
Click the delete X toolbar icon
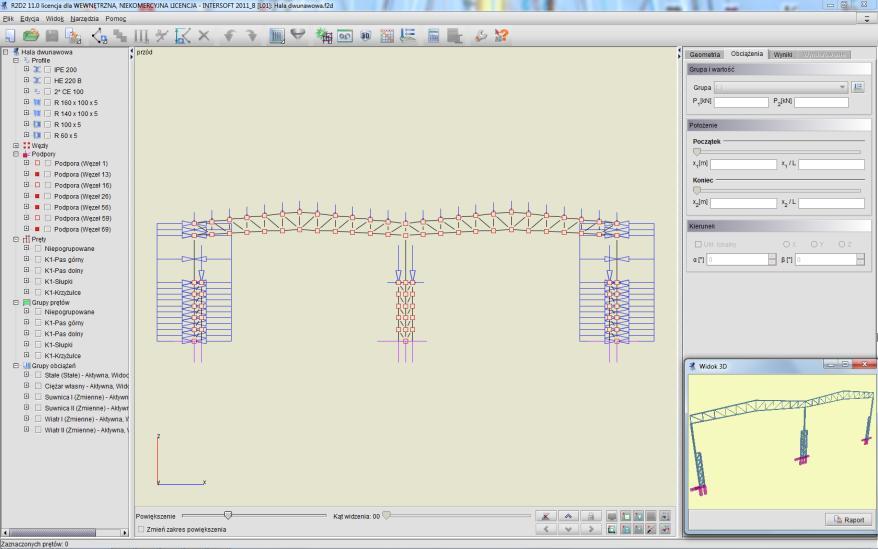[204, 36]
